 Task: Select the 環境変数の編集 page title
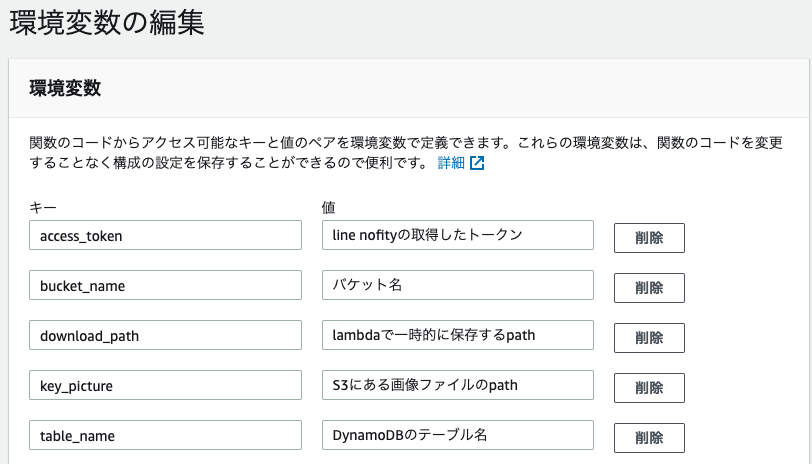pos(107,23)
